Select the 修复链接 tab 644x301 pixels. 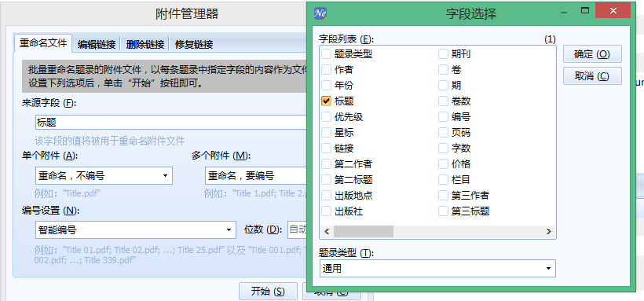(x=194, y=45)
